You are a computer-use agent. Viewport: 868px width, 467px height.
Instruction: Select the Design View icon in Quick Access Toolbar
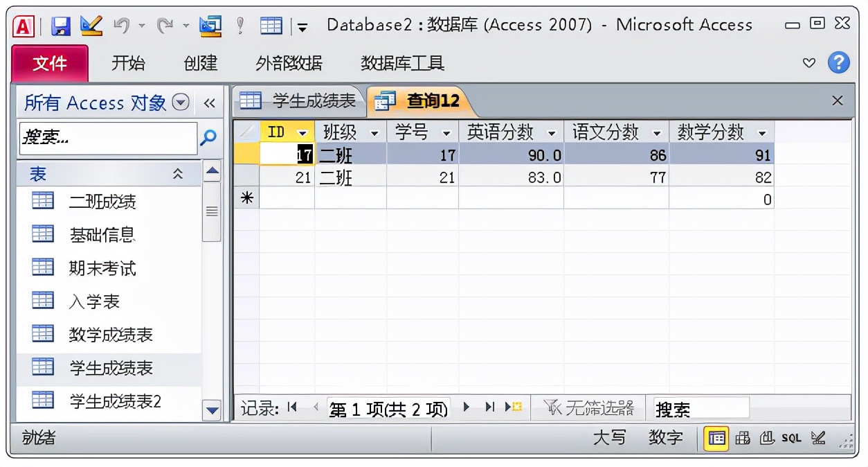click(90, 24)
